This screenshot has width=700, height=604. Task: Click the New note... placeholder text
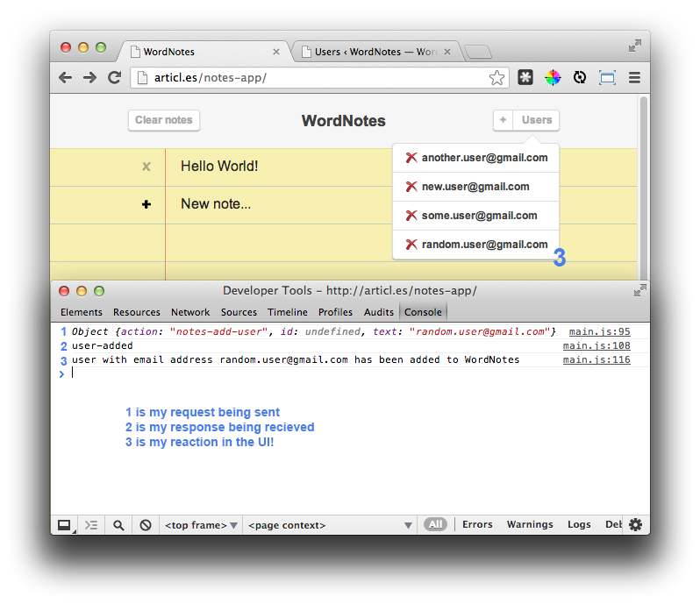(x=216, y=204)
